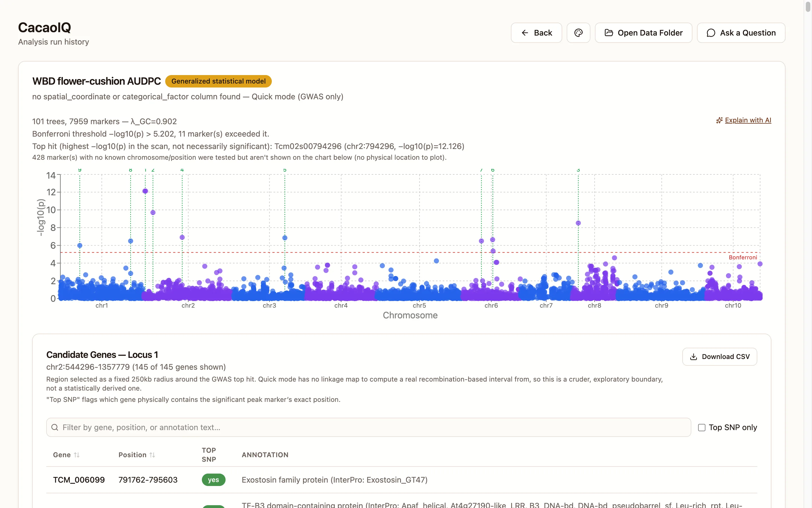Click the Generalized statistical model badge
812x508 pixels.
click(x=219, y=81)
